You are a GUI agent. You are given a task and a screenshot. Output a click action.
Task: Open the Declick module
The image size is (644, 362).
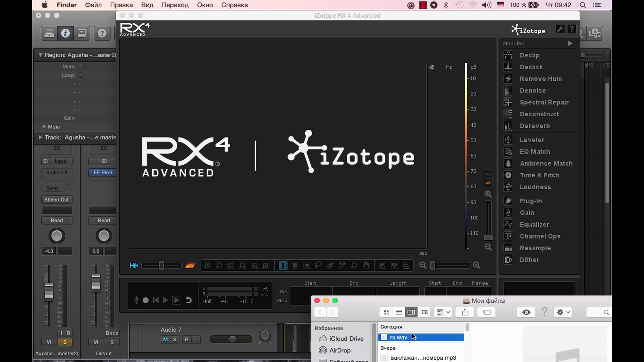(531, 67)
